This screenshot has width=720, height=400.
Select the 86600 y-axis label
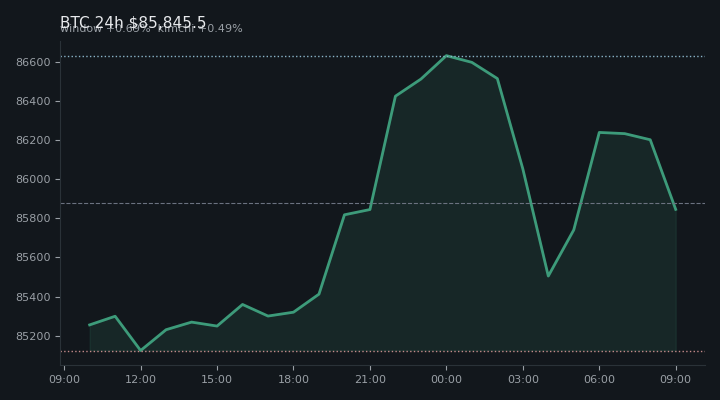coord(33,62)
